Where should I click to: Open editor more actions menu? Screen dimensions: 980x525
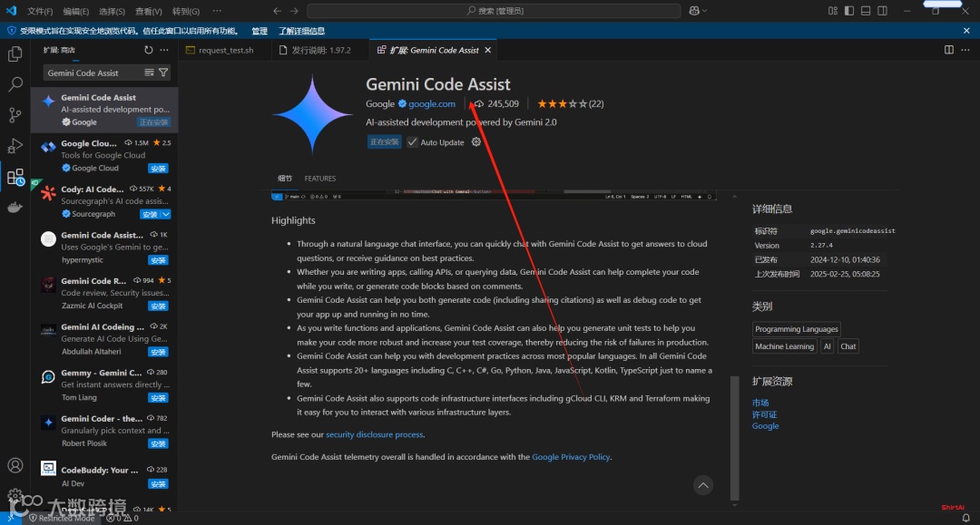(965, 50)
